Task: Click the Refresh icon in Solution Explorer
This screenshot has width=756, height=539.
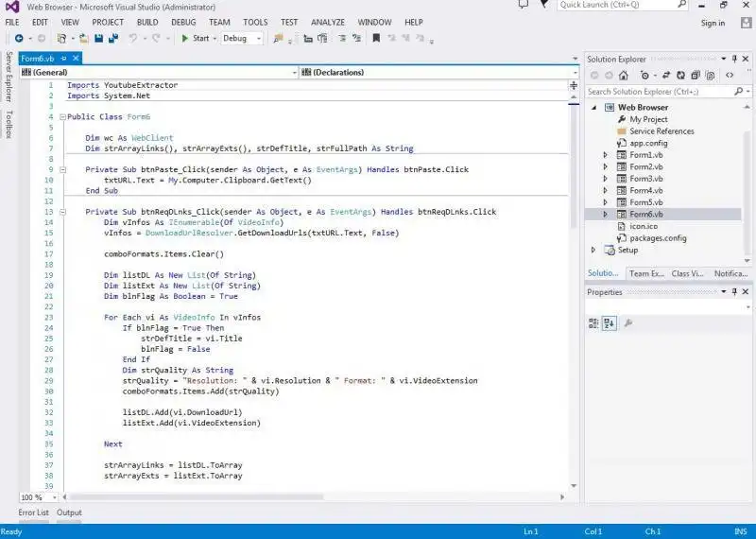Action: pos(680,76)
